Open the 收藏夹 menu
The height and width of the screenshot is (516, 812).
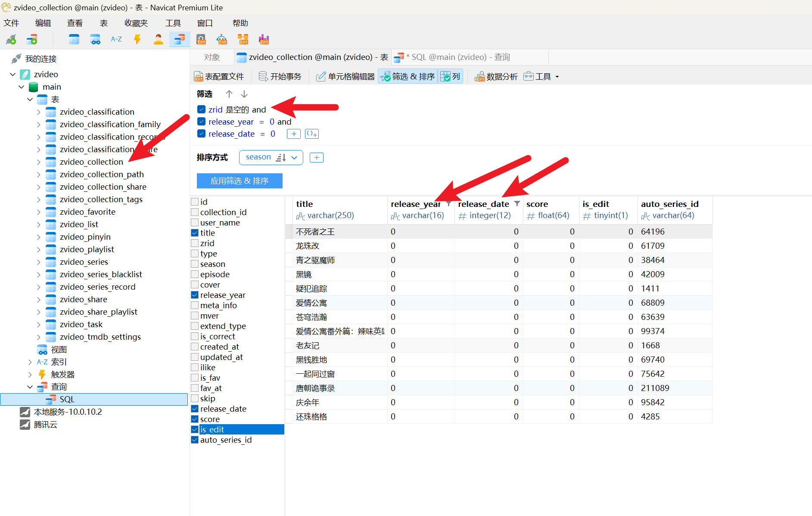[136, 23]
